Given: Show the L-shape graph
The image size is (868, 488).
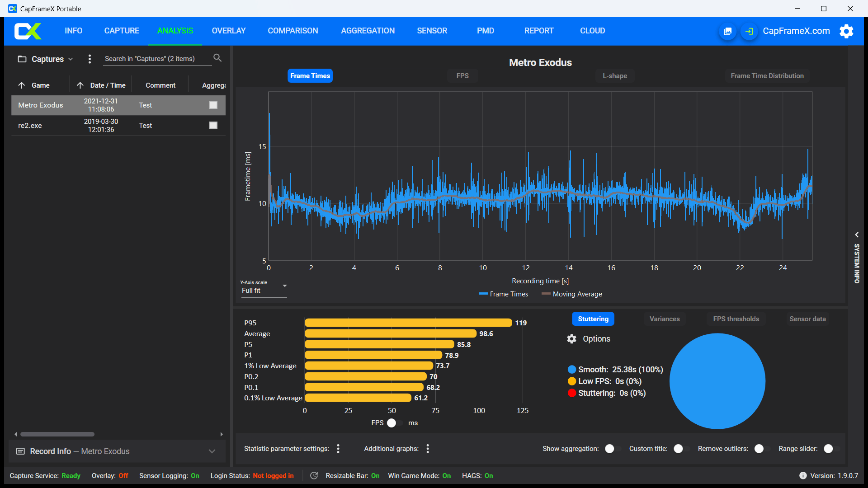Looking at the screenshot, I should (615, 76).
